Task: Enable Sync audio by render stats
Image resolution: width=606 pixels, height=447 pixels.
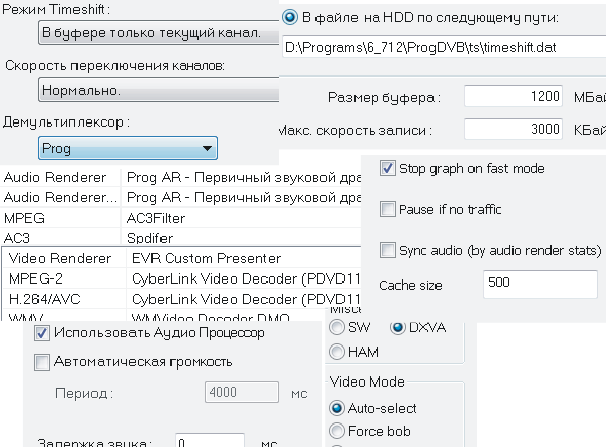Action: pos(388,250)
